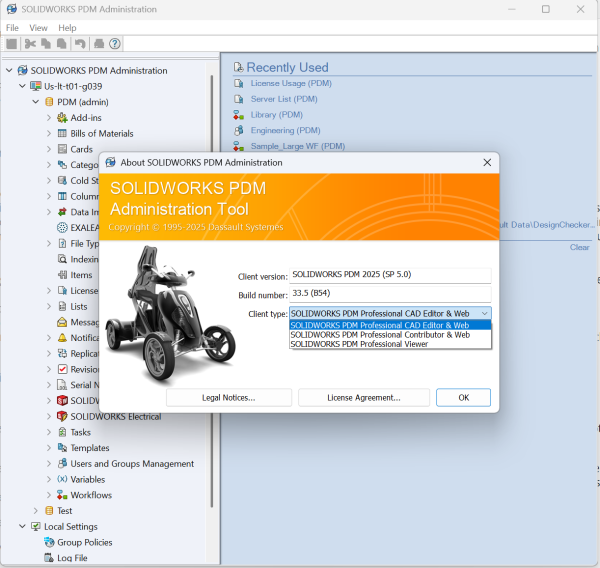Collapse the SOLIDWORKS PDM Administration root node
The image size is (600, 568).
9,70
